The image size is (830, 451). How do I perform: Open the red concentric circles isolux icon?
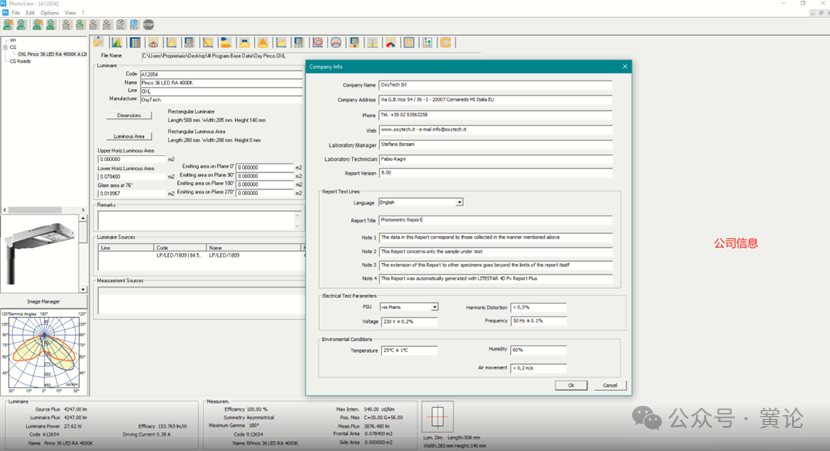tap(318, 42)
